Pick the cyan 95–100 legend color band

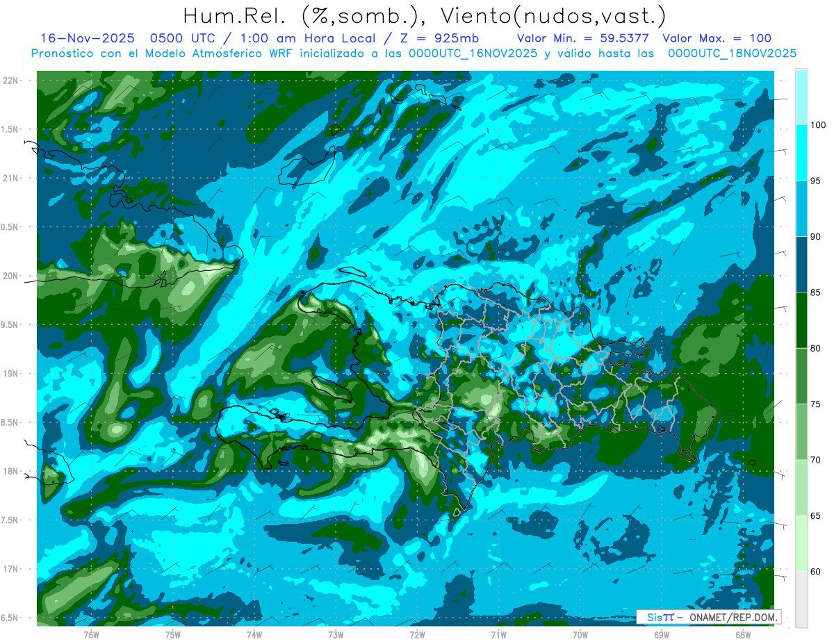click(x=801, y=154)
